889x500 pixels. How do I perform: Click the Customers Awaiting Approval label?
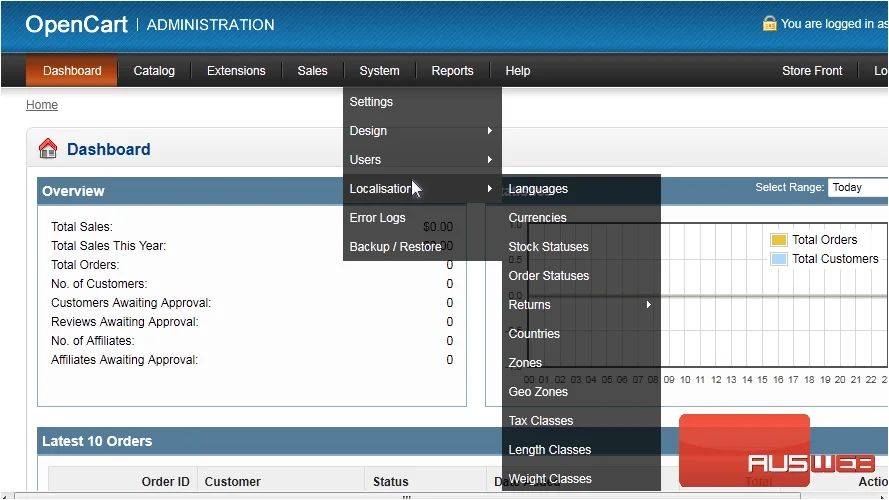(x=131, y=303)
